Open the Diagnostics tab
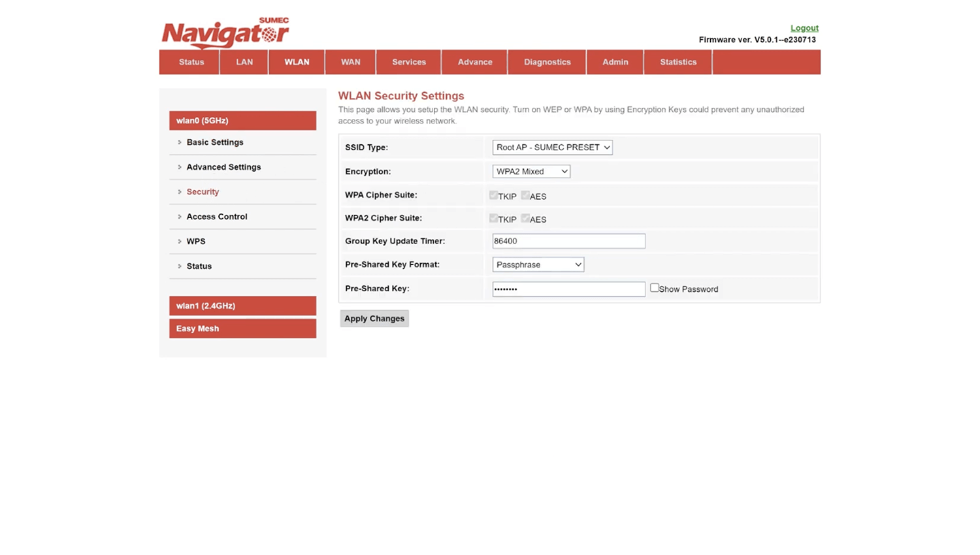Viewport: 980px width, 555px height. tap(547, 62)
